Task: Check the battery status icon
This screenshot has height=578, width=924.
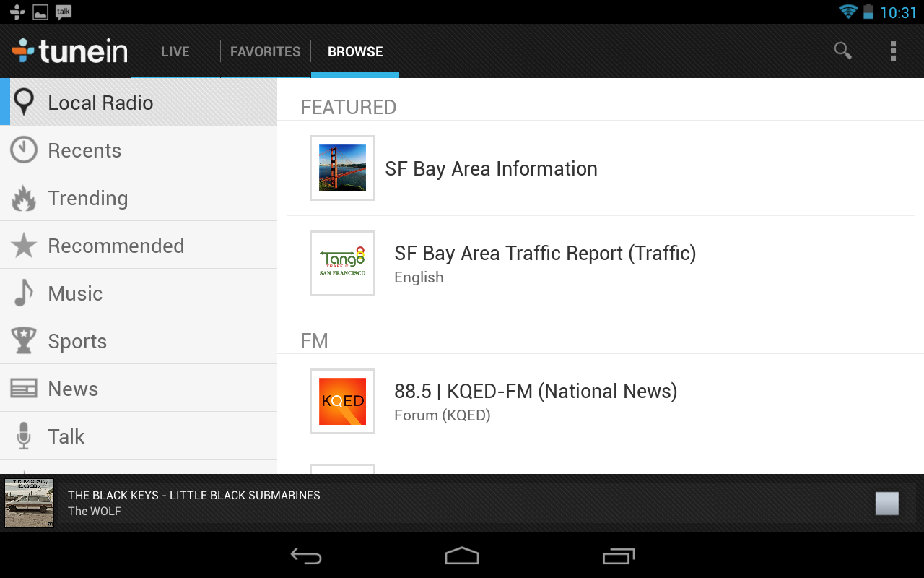Action: click(x=868, y=12)
